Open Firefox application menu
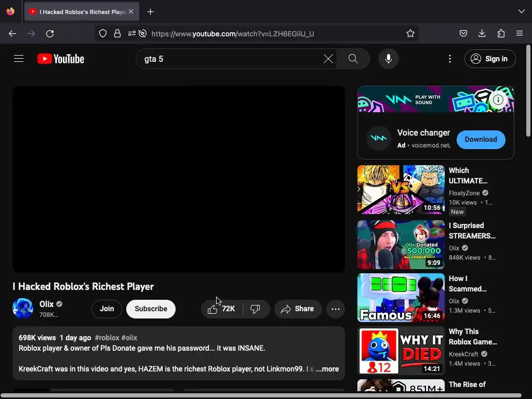Screen dimensions: 532x399 click(x=520, y=33)
